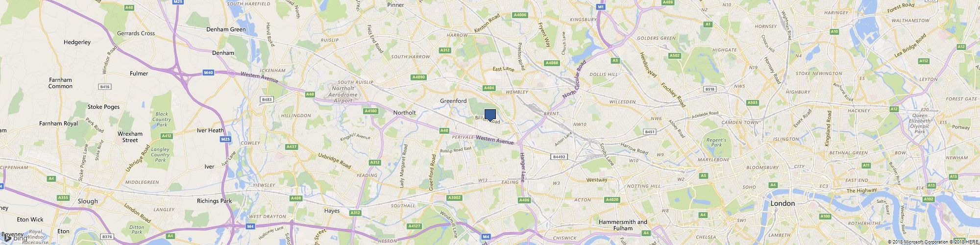Select the A4127 road shield
980x245 pixels.
click(x=415, y=226)
